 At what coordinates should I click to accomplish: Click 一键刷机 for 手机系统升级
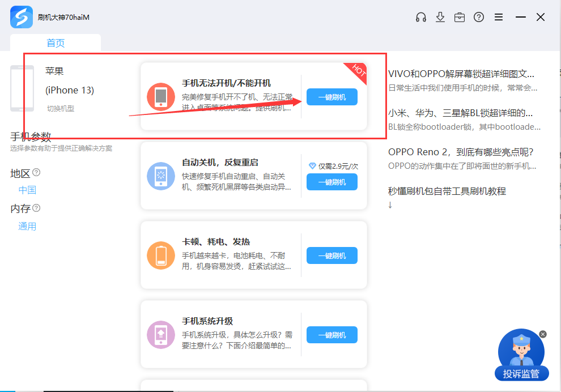pyautogui.click(x=332, y=335)
